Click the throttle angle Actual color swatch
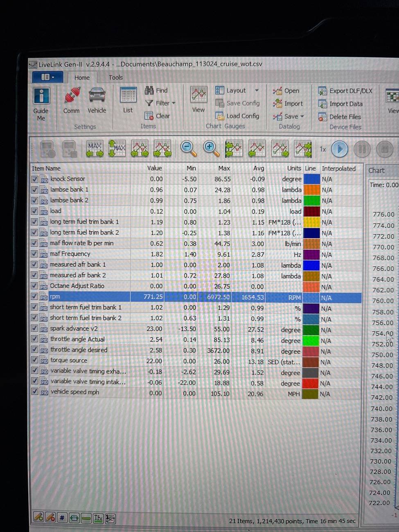Image resolution: width=399 pixels, height=532 pixels. tap(311, 340)
